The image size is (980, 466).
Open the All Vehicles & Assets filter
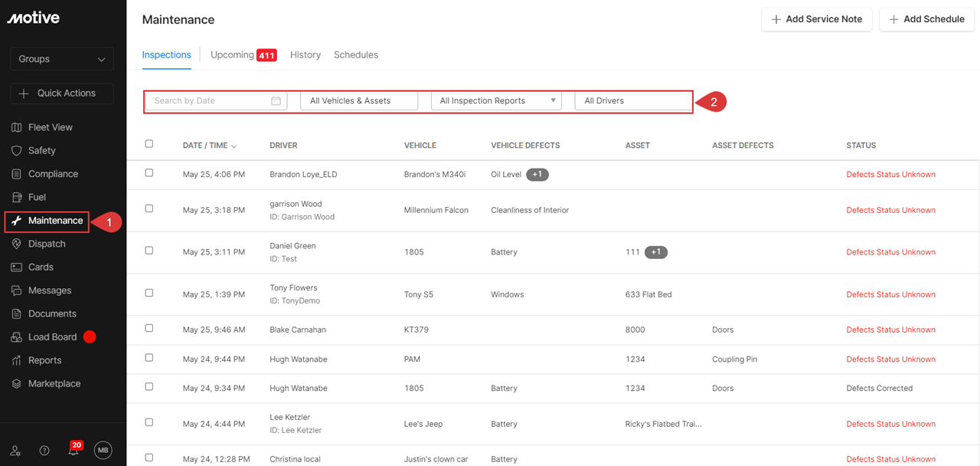[x=359, y=101]
